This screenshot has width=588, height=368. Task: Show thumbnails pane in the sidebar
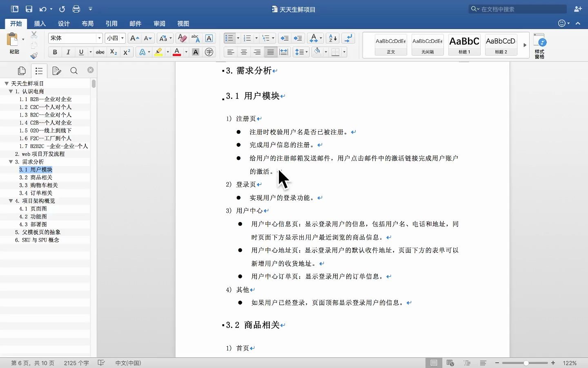[22, 71]
